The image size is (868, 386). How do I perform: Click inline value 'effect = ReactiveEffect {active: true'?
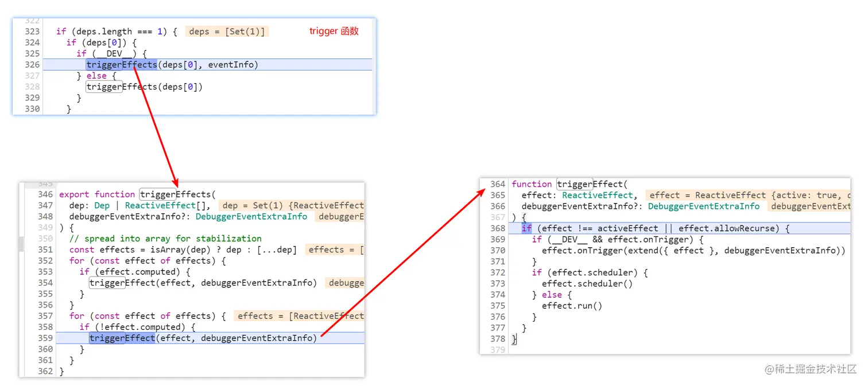pyautogui.click(x=749, y=195)
